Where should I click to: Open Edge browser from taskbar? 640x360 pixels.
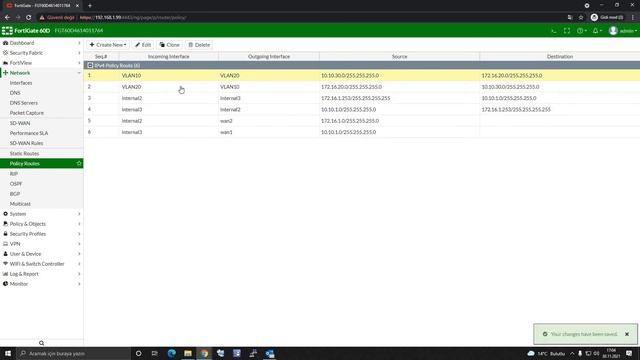point(171,353)
